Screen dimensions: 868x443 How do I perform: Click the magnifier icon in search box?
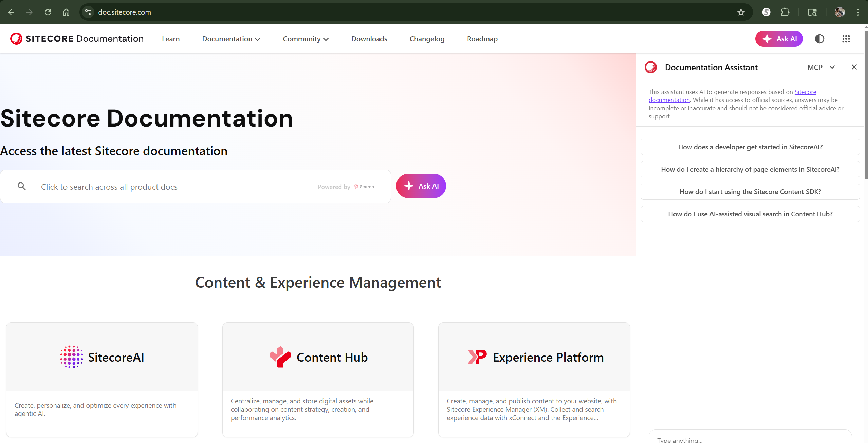[x=22, y=186]
